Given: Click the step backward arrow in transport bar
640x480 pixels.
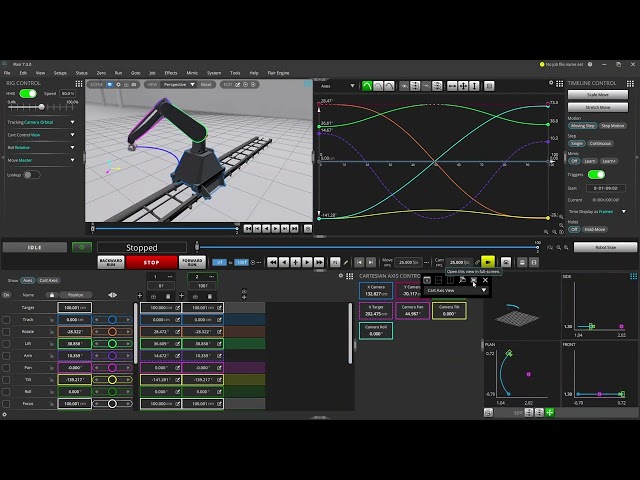Looking at the screenshot, I should (284, 262).
